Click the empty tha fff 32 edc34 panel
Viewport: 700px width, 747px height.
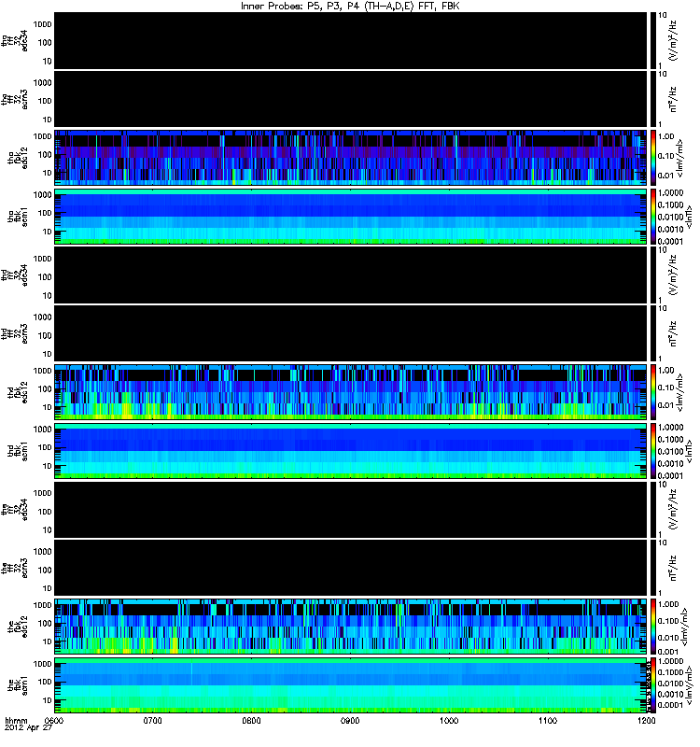pyautogui.click(x=351, y=41)
